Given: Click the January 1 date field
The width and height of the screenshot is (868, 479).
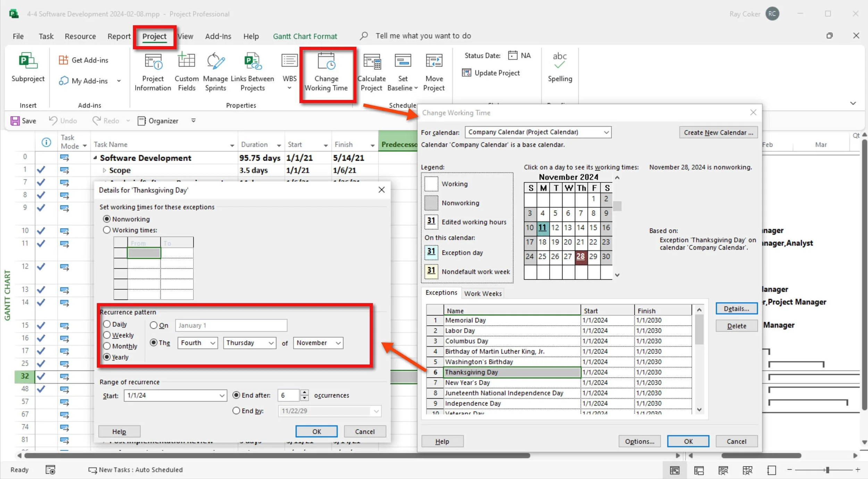Looking at the screenshot, I should pos(231,326).
